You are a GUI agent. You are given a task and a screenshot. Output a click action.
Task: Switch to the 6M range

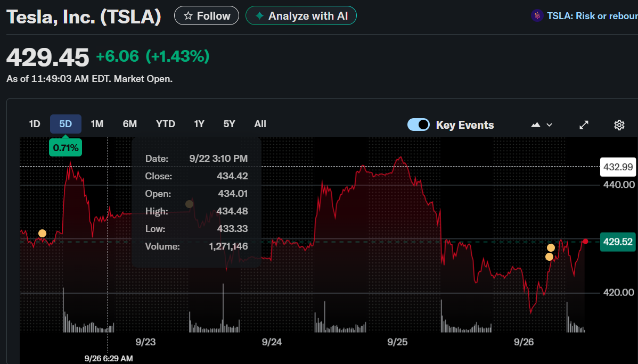pyautogui.click(x=130, y=124)
